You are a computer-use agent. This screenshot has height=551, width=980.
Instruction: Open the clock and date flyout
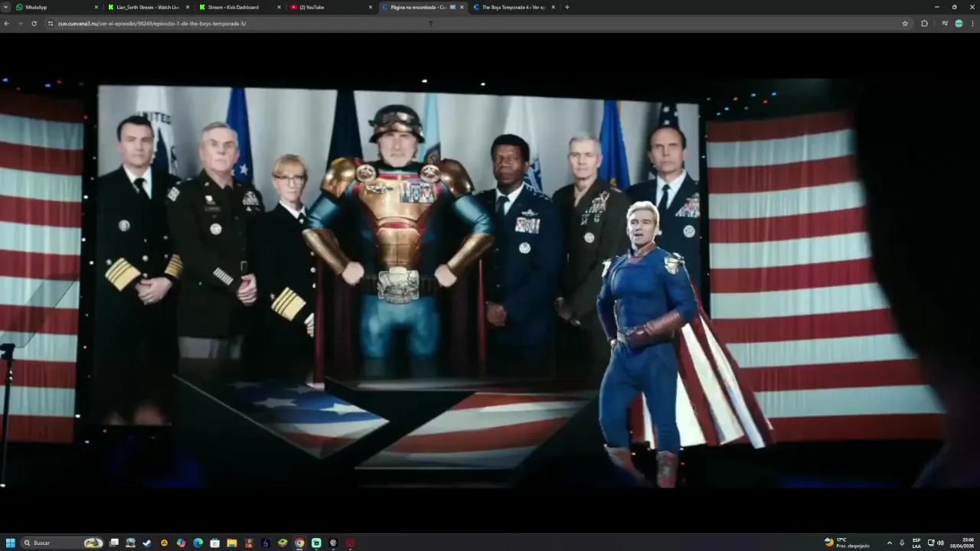(x=962, y=543)
